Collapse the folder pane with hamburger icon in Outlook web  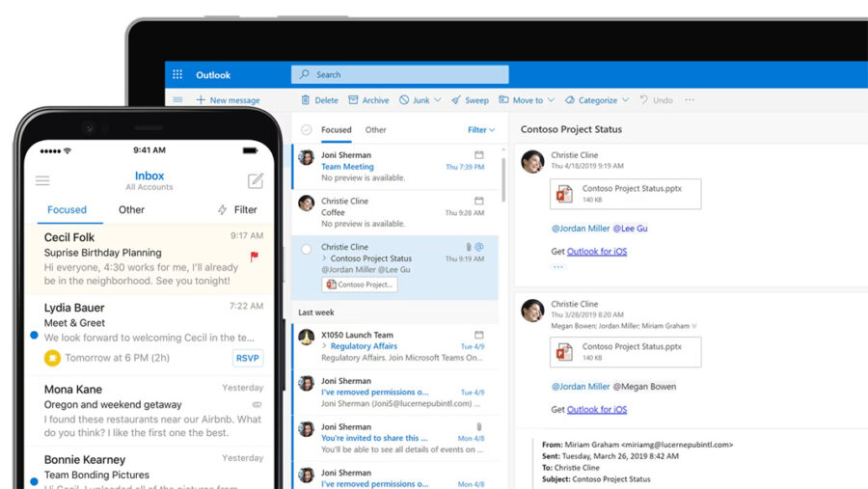click(177, 99)
